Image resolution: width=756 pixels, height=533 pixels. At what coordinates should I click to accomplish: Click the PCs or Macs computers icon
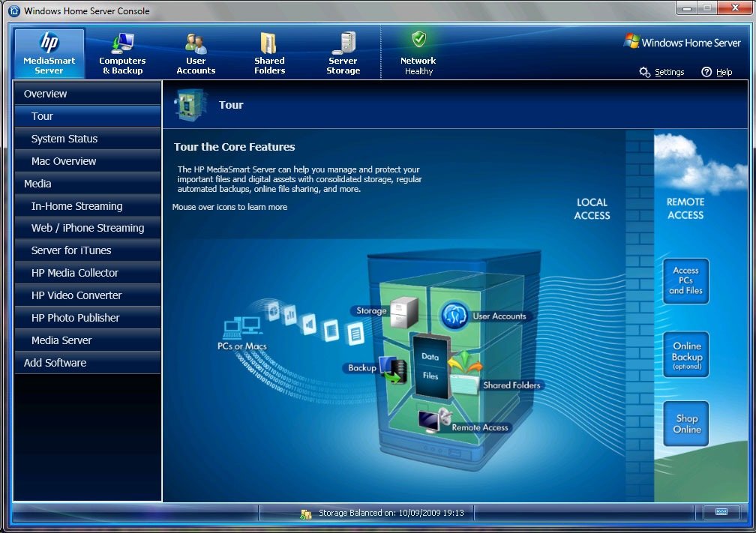(242, 327)
